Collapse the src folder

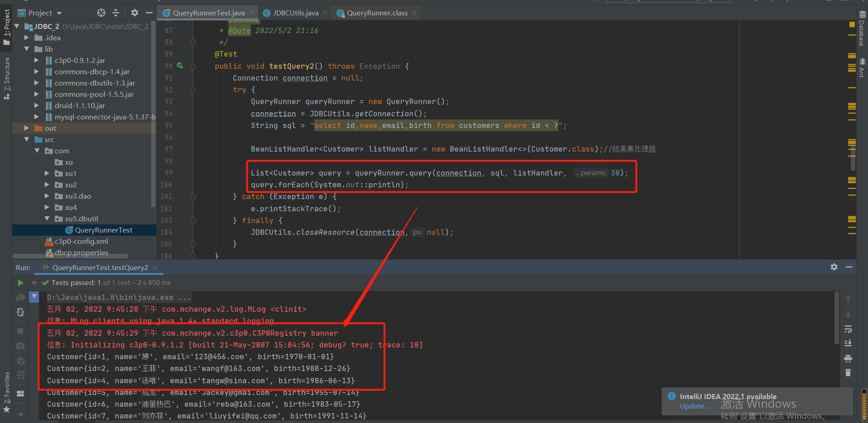(x=26, y=139)
